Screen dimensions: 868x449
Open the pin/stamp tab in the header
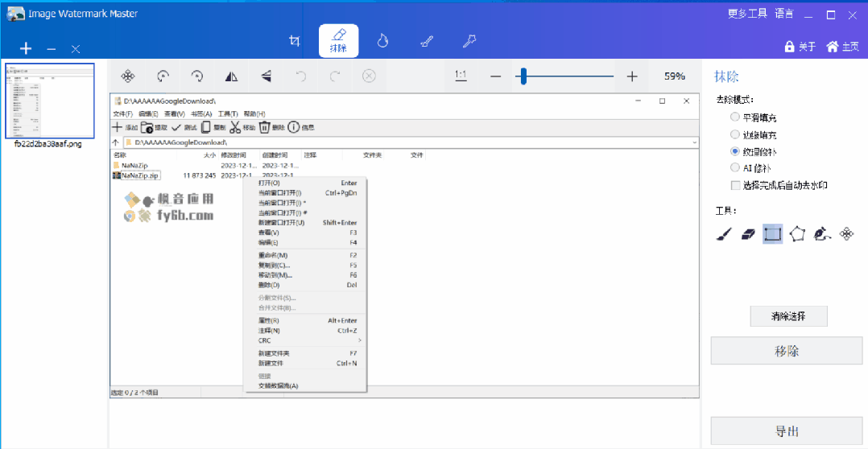469,41
